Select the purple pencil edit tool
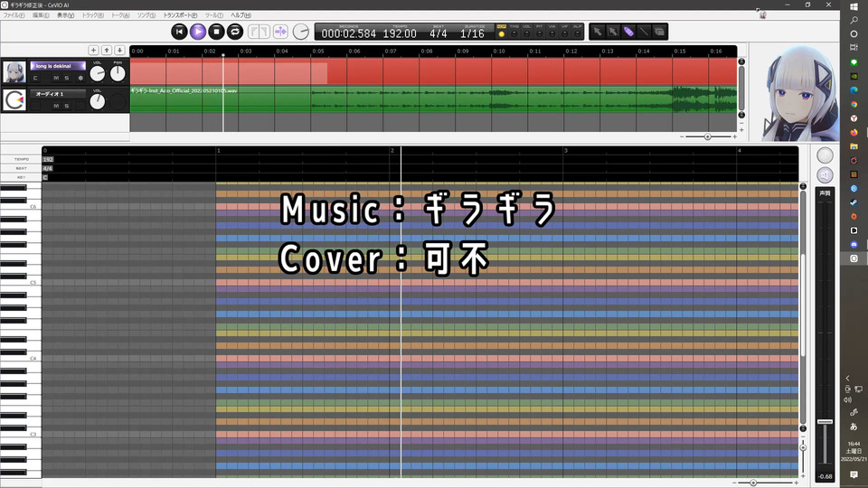868x488 pixels. [628, 32]
